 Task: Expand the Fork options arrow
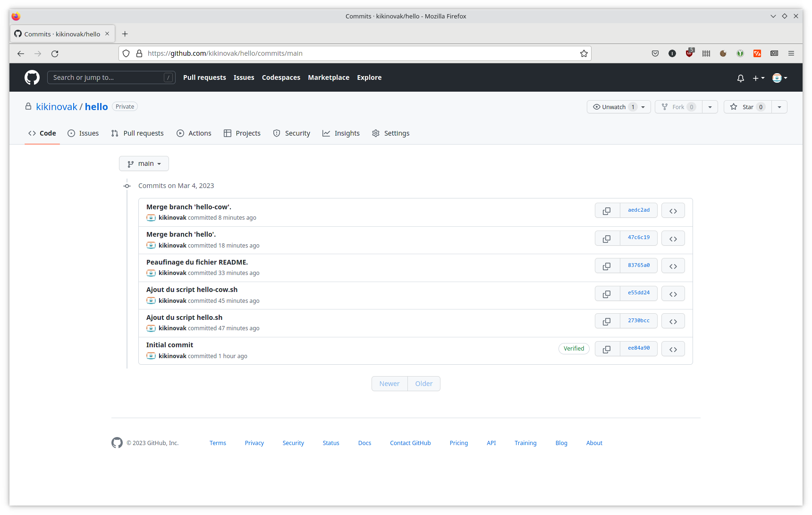710,107
